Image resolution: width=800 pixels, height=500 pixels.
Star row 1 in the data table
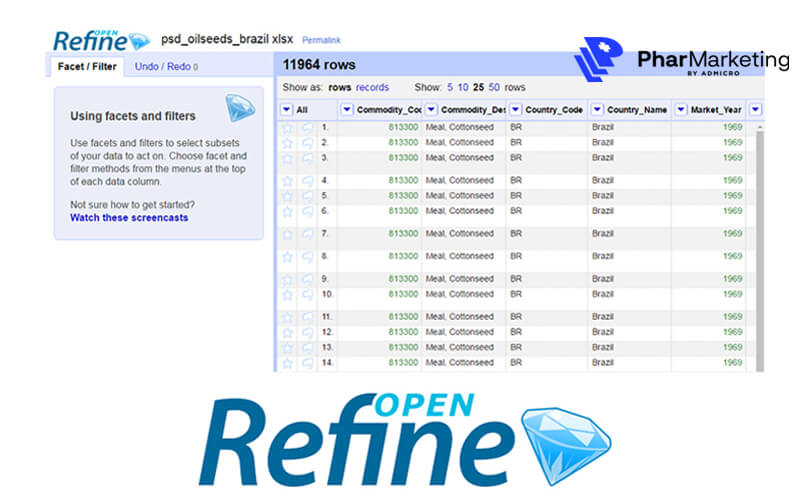[x=287, y=128]
